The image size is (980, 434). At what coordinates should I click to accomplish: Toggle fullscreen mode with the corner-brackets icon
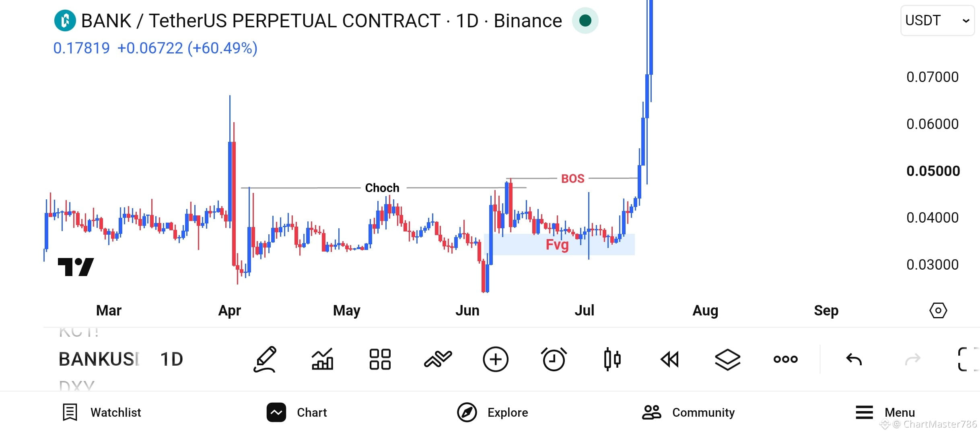click(968, 359)
